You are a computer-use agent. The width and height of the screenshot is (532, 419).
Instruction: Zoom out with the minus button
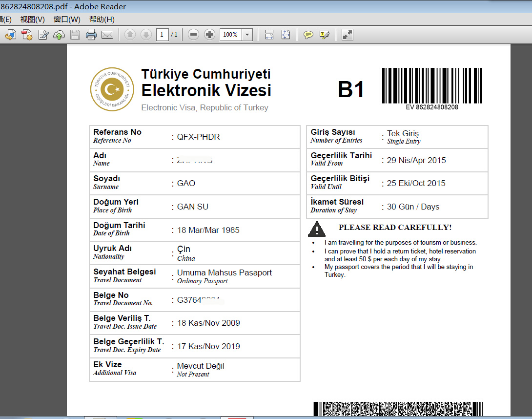[x=193, y=35]
